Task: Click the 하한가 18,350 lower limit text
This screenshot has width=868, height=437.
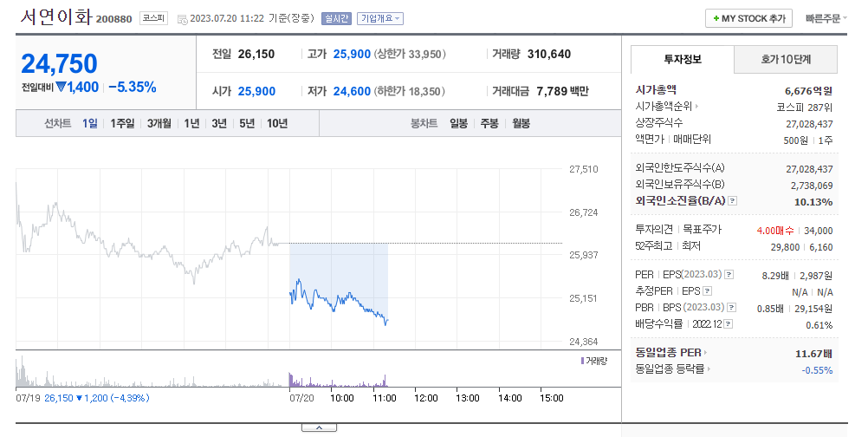Action: pos(409,91)
